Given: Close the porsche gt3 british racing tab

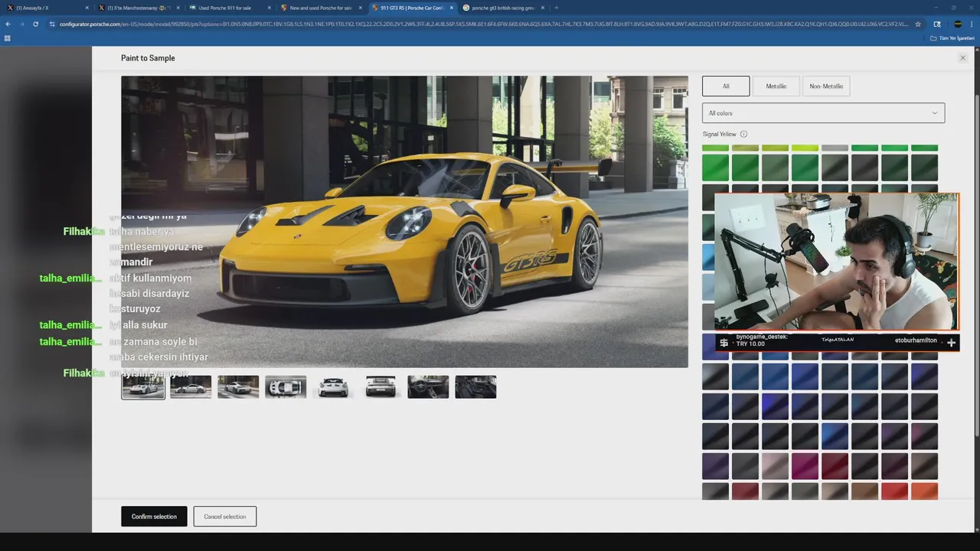Looking at the screenshot, I should [x=542, y=8].
